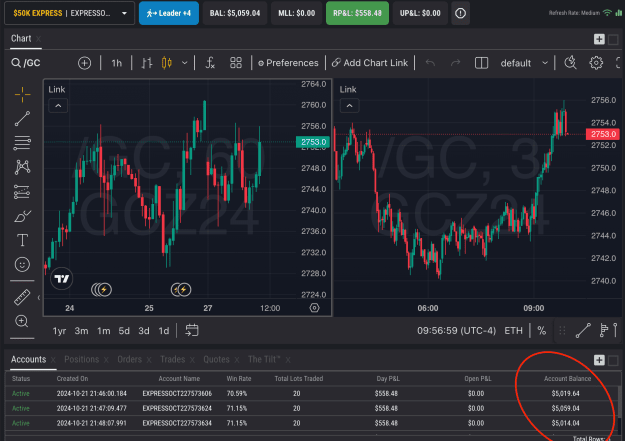Set range to 1yr
Image resolution: width=625 pixels, height=441 pixels.
(x=59, y=331)
